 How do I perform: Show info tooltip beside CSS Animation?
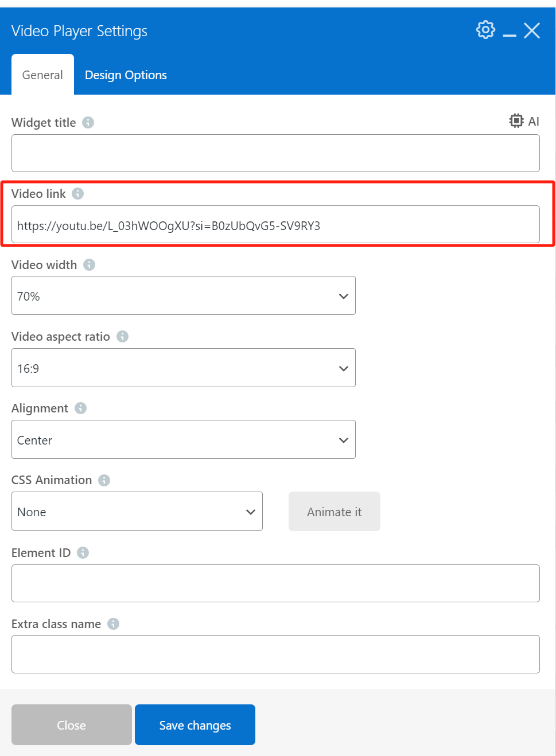(x=104, y=481)
